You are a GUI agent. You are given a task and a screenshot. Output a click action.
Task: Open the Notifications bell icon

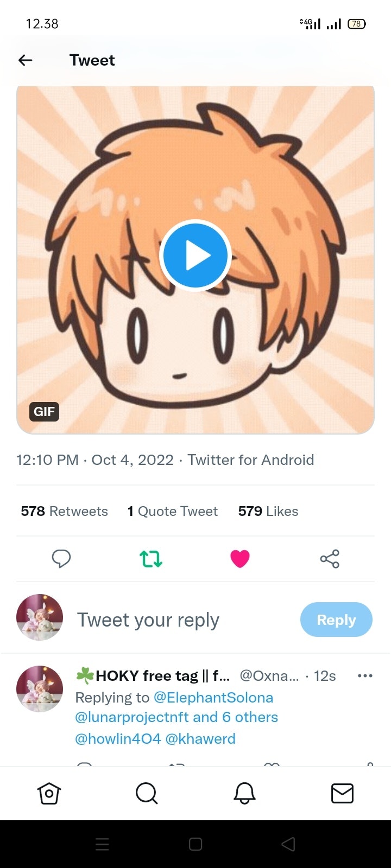tap(244, 793)
